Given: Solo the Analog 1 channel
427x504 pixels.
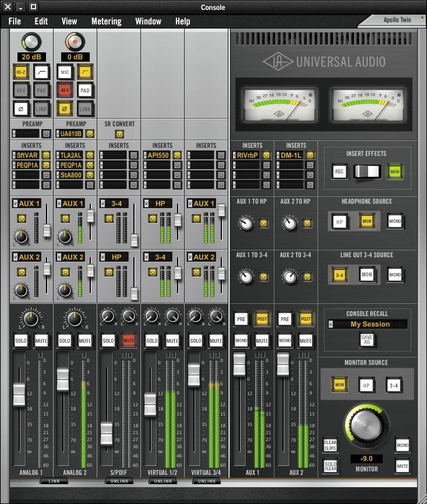Looking at the screenshot, I should [x=21, y=340].
